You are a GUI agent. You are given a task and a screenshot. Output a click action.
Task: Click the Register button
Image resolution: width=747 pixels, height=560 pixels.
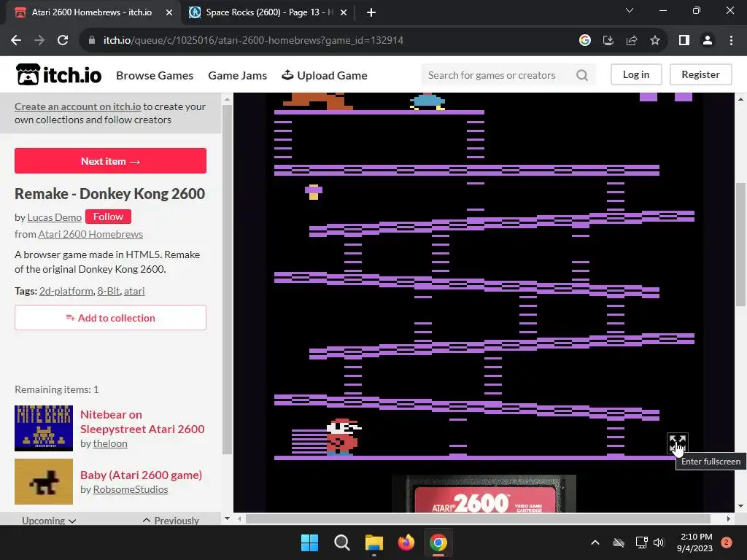pos(700,74)
